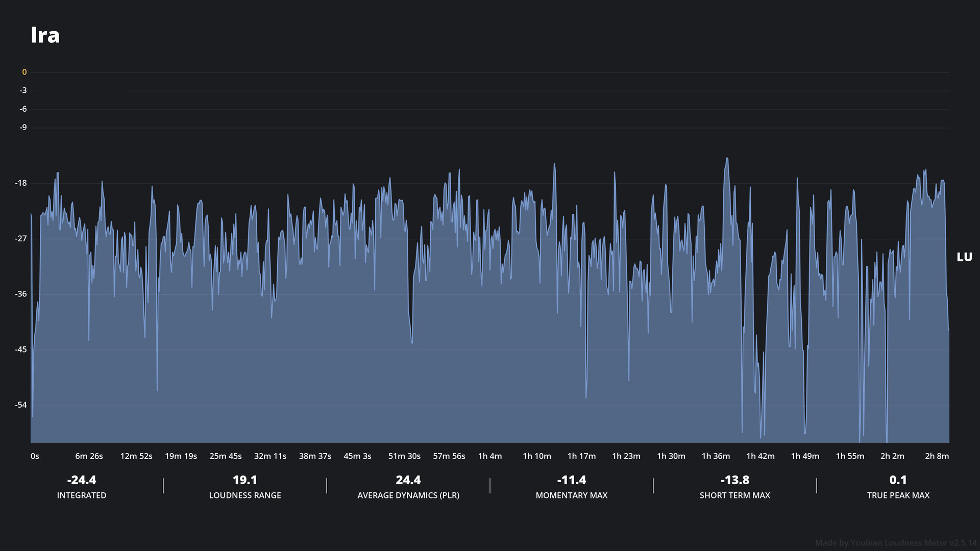Click the LOUDNESS RANGE label

[245, 495]
